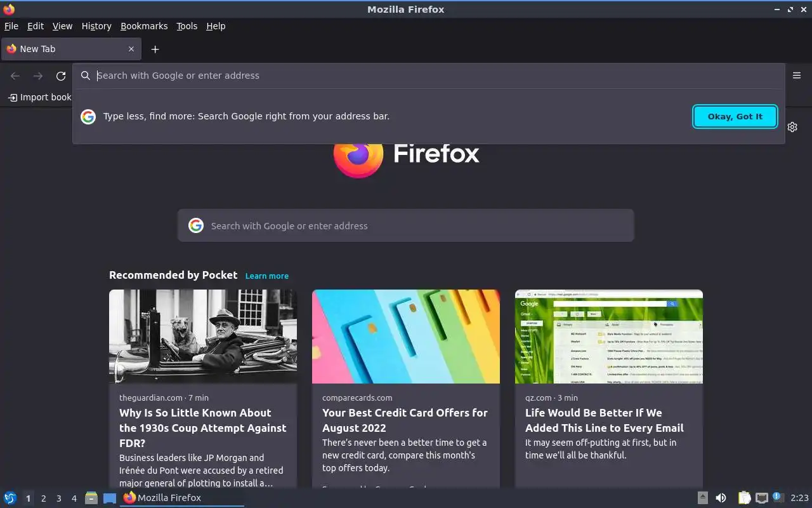This screenshot has width=812, height=508.
Task: Open the hamburger application menu
Action: coord(797,76)
